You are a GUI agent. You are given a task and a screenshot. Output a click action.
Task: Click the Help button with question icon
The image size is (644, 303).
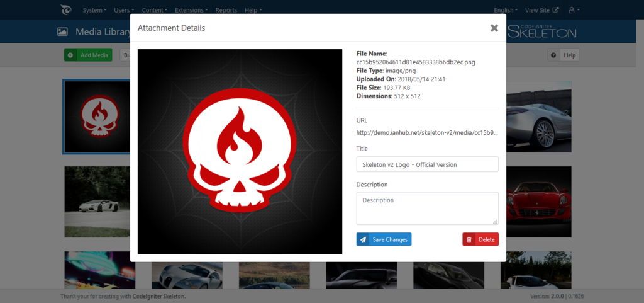tap(563, 55)
